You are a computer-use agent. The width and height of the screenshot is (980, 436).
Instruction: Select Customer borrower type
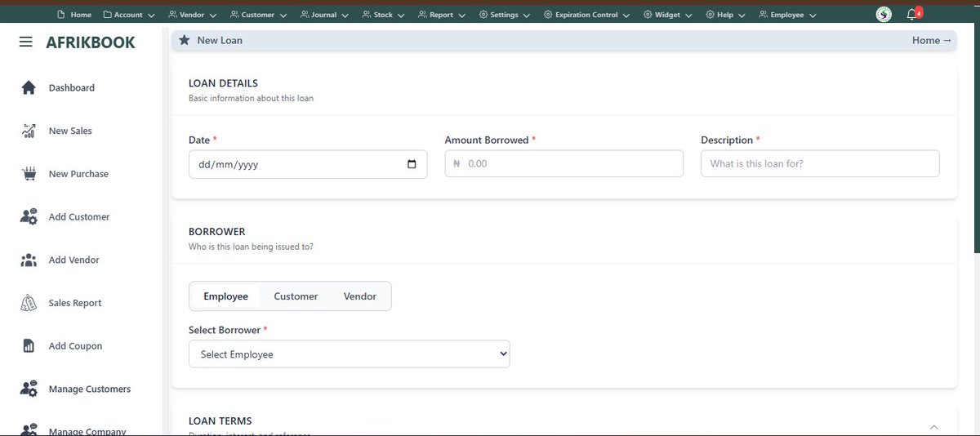click(296, 296)
